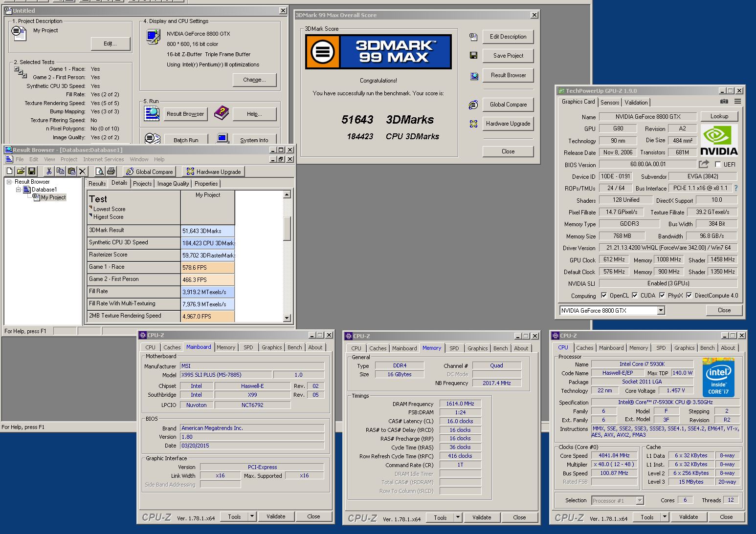
Task: Open Tools dropdown arrow in CPU-Z CPU window
Action: pyautogui.click(x=665, y=517)
